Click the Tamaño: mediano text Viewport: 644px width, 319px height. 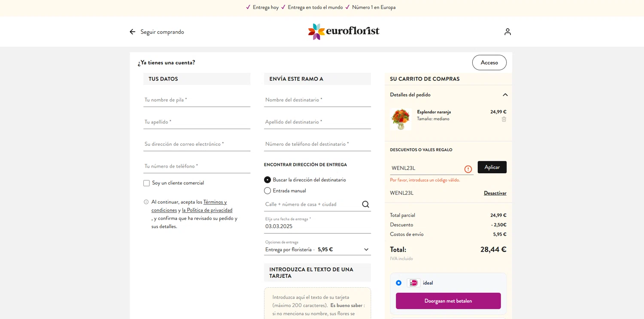433,119
